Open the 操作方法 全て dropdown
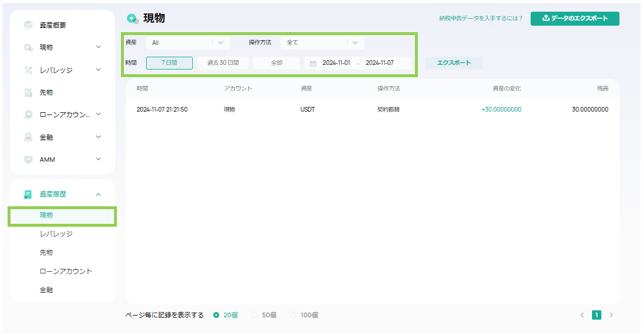Screen dimensions: 644x336 pyautogui.click(x=323, y=43)
